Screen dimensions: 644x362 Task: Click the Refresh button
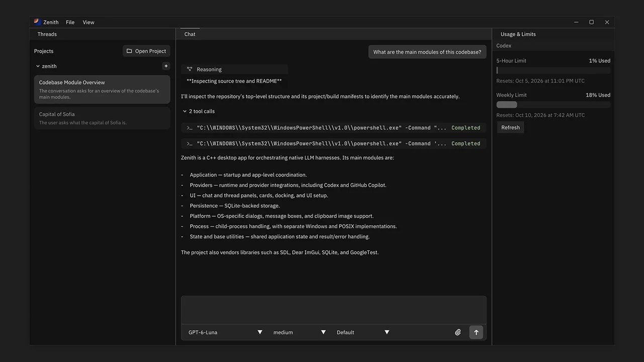(x=510, y=127)
